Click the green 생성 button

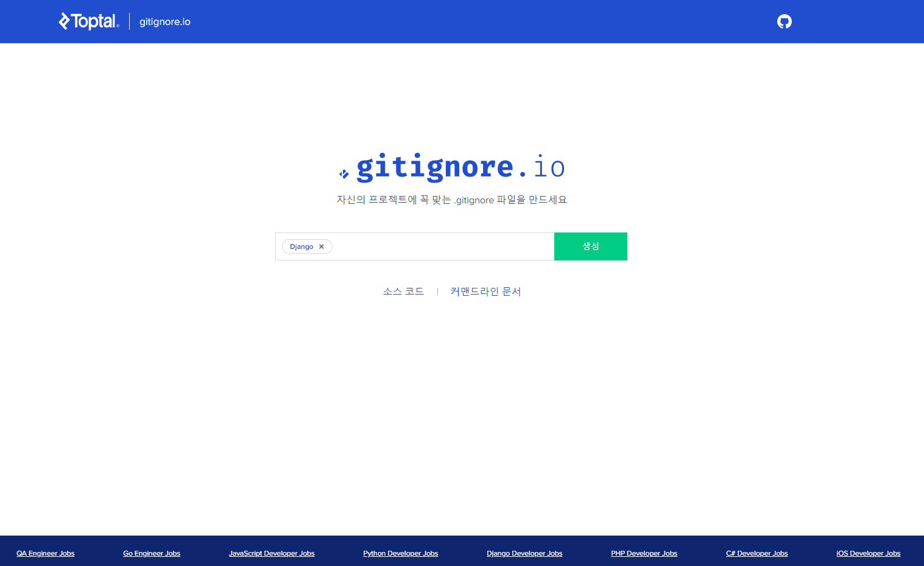coord(591,246)
